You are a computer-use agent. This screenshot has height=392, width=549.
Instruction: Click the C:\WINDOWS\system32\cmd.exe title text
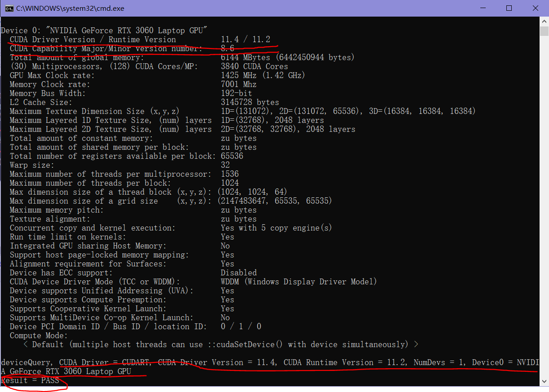[x=70, y=9]
